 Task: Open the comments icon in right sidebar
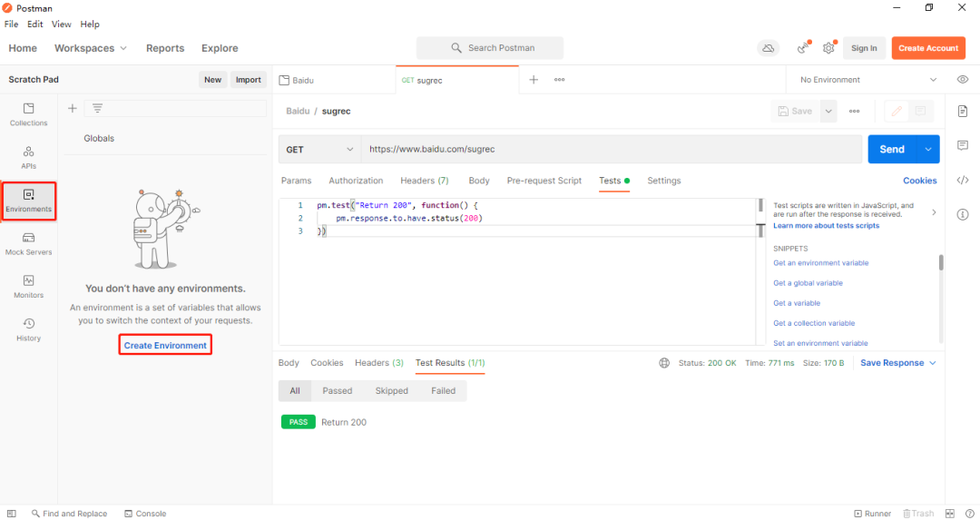(963, 145)
